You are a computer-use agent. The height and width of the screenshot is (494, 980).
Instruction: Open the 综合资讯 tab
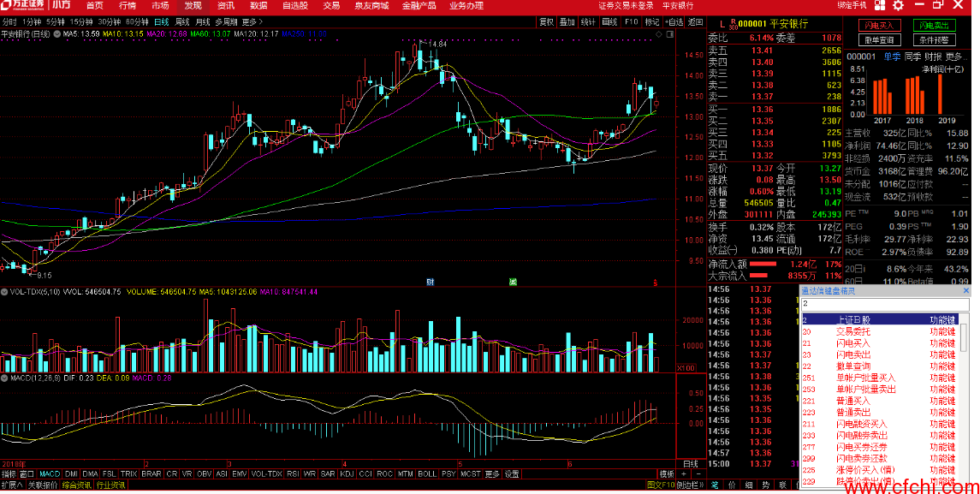tap(76, 485)
